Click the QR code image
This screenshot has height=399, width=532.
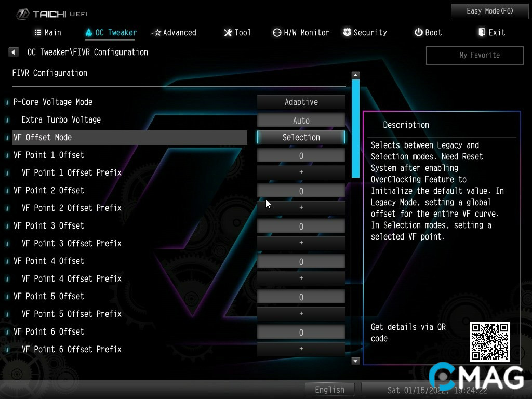[489, 341]
